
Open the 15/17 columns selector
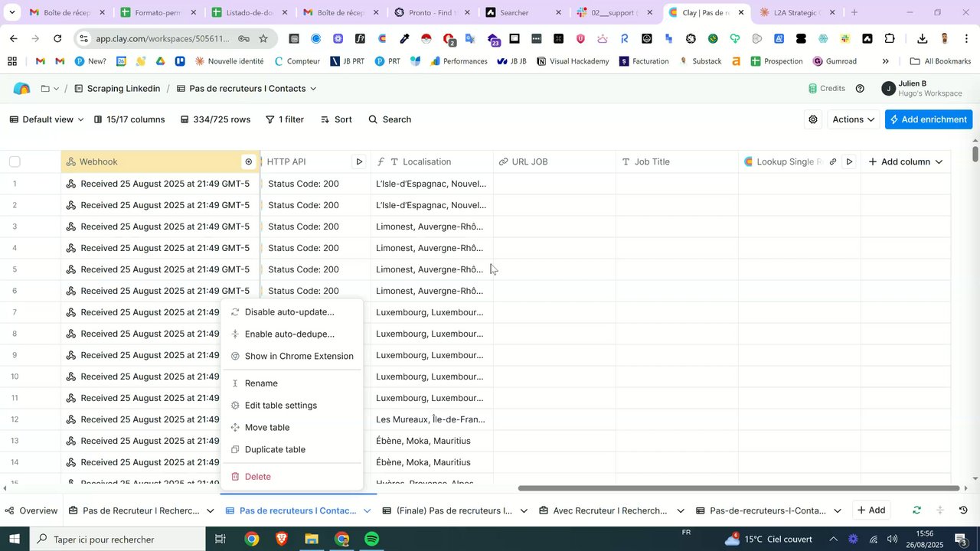[x=129, y=119]
